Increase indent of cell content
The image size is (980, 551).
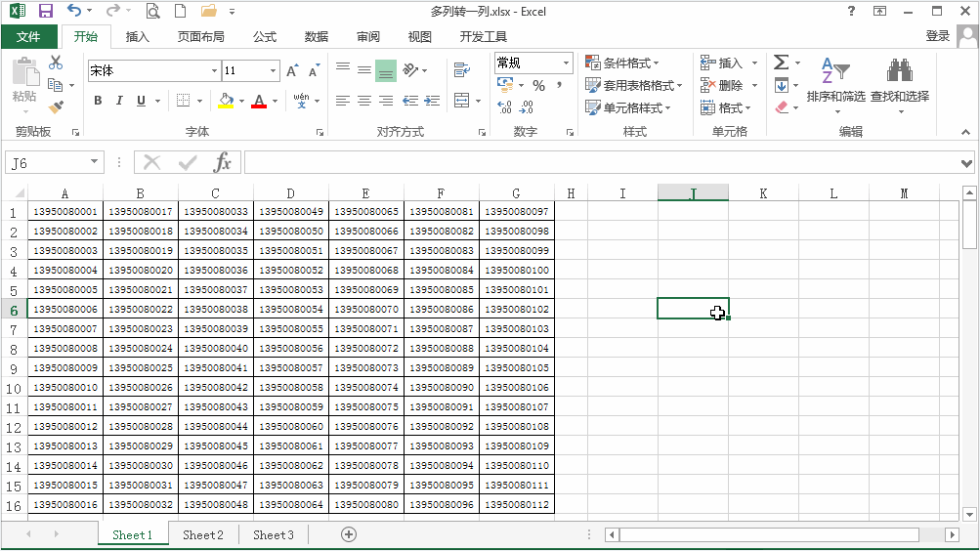click(432, 101)
